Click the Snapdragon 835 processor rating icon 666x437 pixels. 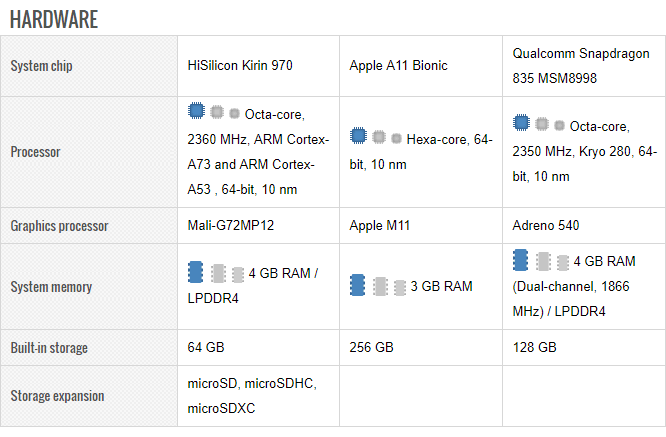pyautogui.click(x=538, y=125)
